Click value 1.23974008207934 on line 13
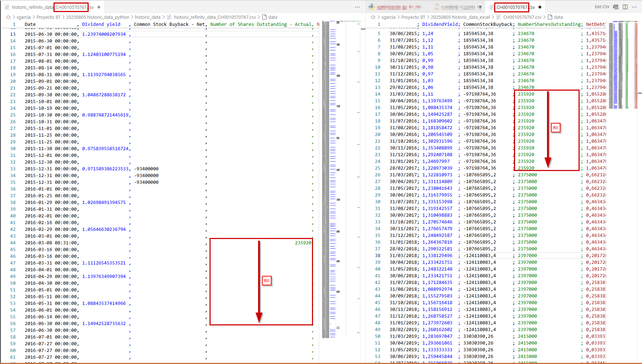The image size is (642, 364). (104, 34)
